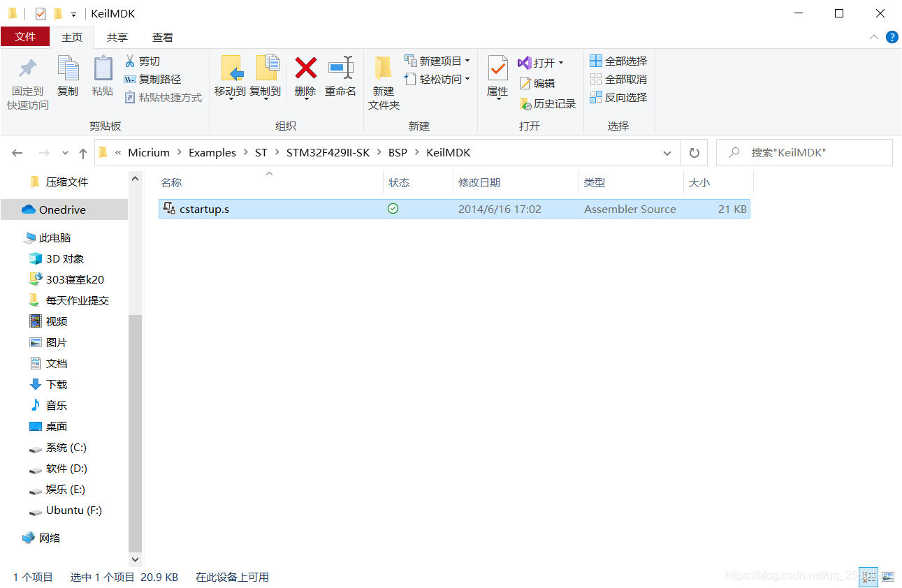Select the cstartup.s file

coord(454,209)
